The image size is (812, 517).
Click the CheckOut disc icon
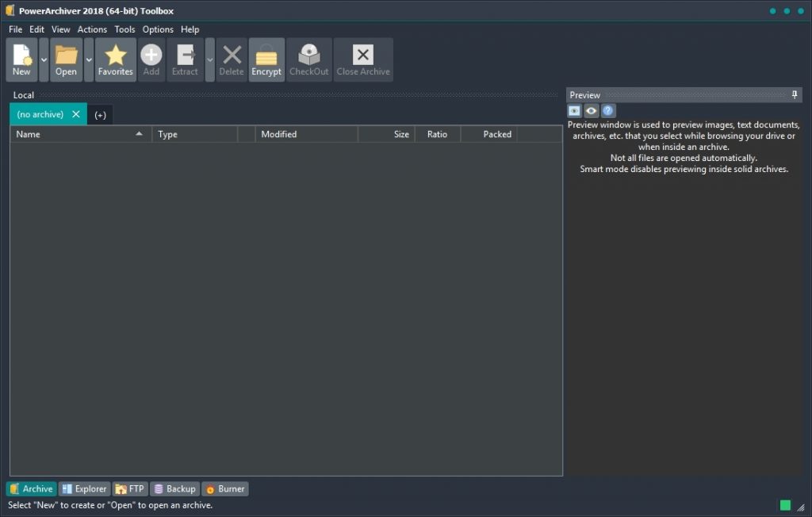tap(309, 59)
